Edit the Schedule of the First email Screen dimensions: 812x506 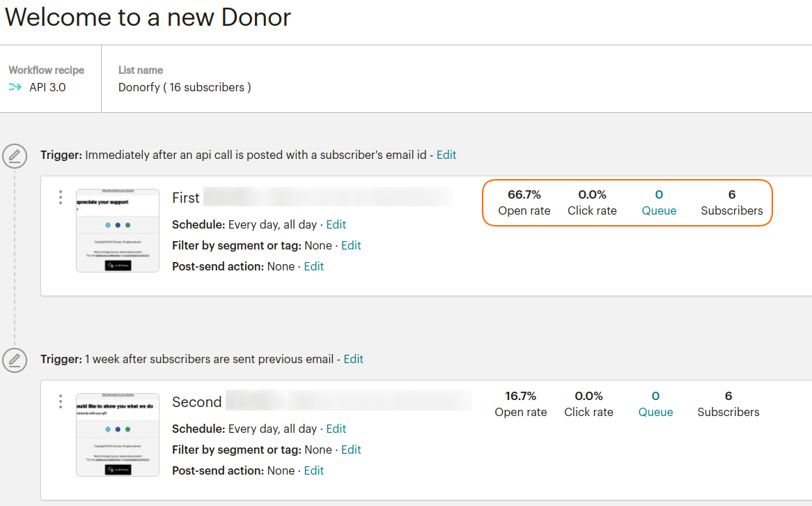point(336,224)
